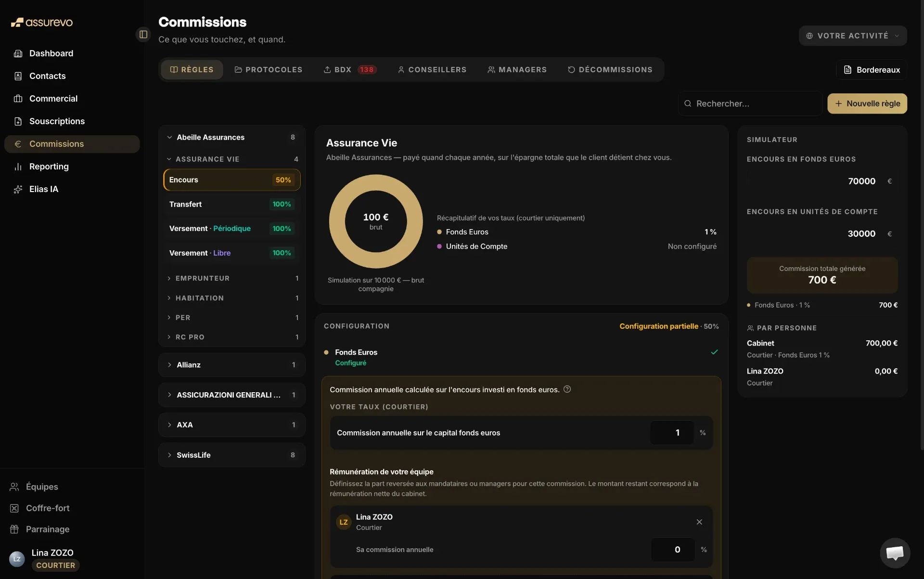Click the Contacts sidebar icon
The height and width of the screenshot is (579, 924).
tap(18, 76)
